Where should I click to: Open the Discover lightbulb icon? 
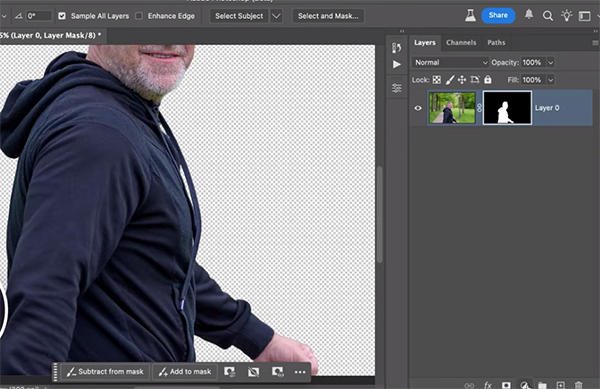566,16
